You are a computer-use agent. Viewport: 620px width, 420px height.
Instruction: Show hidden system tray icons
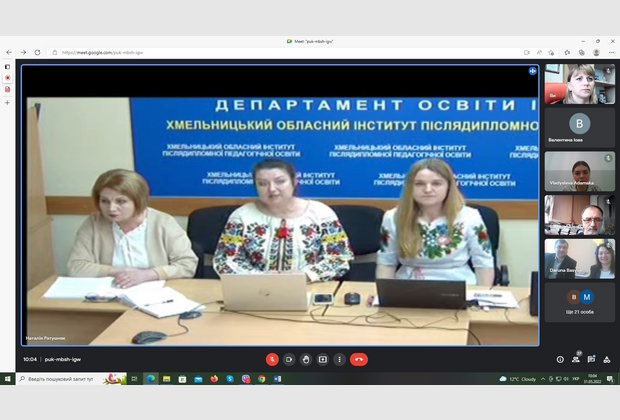click(x=543, y=379)
